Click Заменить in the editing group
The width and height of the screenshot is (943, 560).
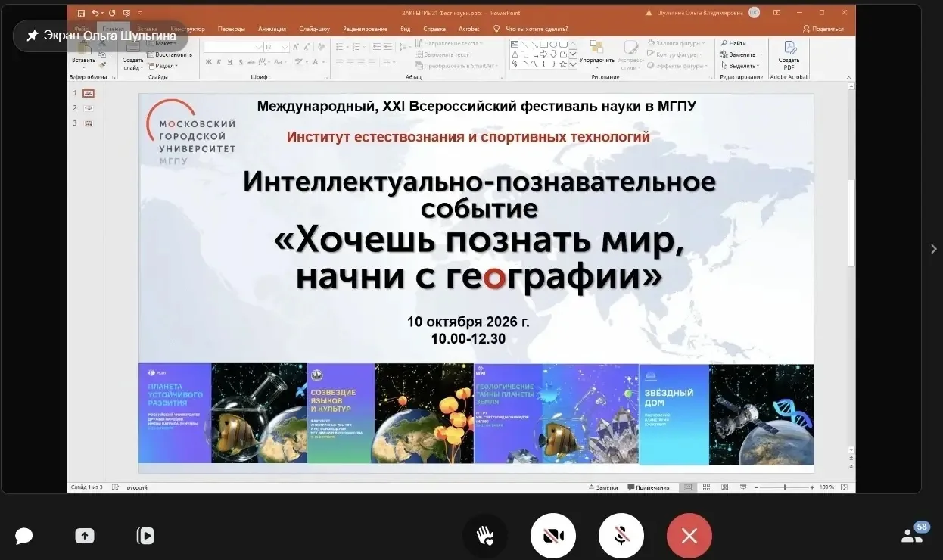click(x=740, y=54)
